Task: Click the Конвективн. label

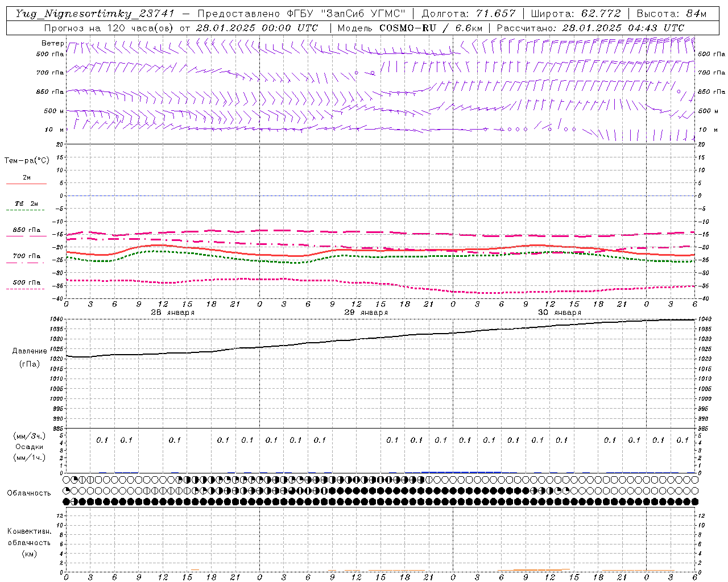Action: (x=29, y=531)
